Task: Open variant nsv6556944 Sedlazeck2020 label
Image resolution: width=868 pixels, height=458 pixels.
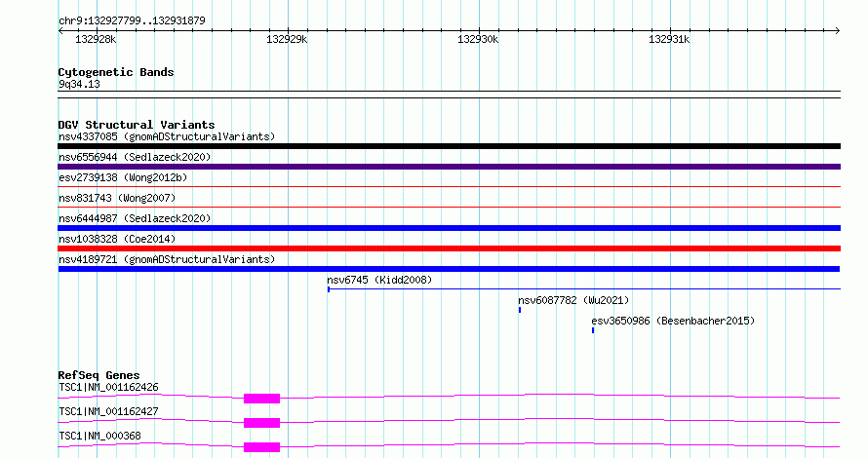Action: [x=135, y=157]
